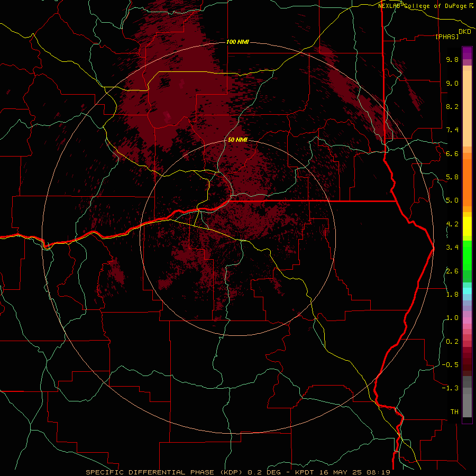Screen dimensions: 476x476
Task: Click the purple segment topping the color bar
Action: tap(467, 53)
